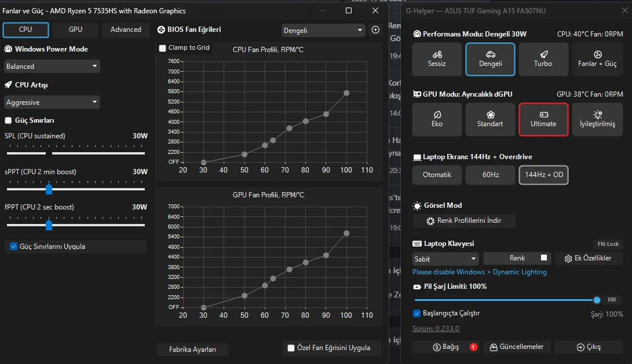Set screen to 60Hz
The height and width of the screenshot is (364, 632).
tap(490, 175)
